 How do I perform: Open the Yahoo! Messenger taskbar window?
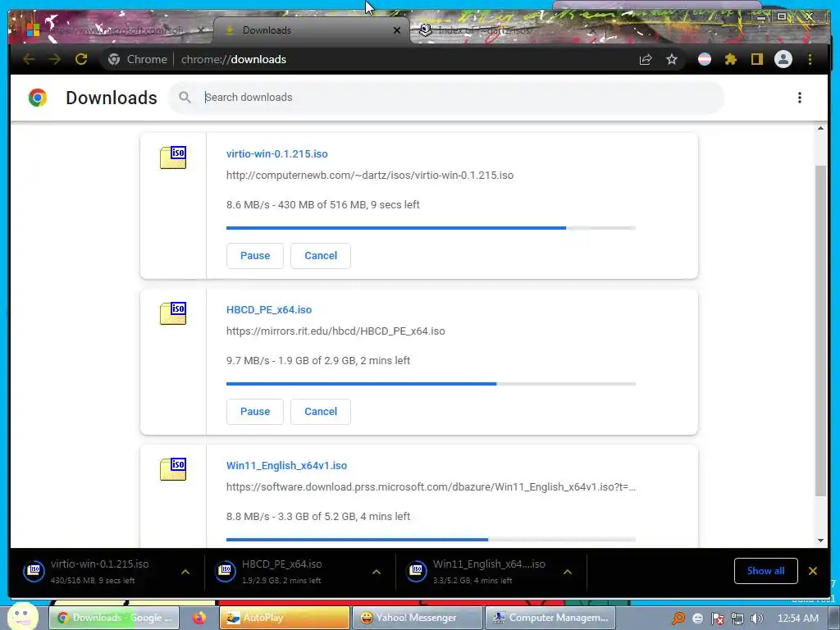pos(417,618)
